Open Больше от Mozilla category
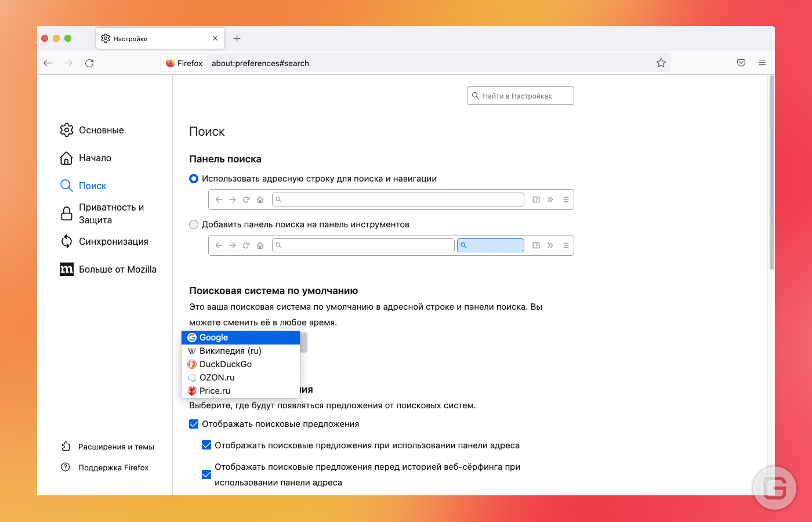 [x=108, y=269]
